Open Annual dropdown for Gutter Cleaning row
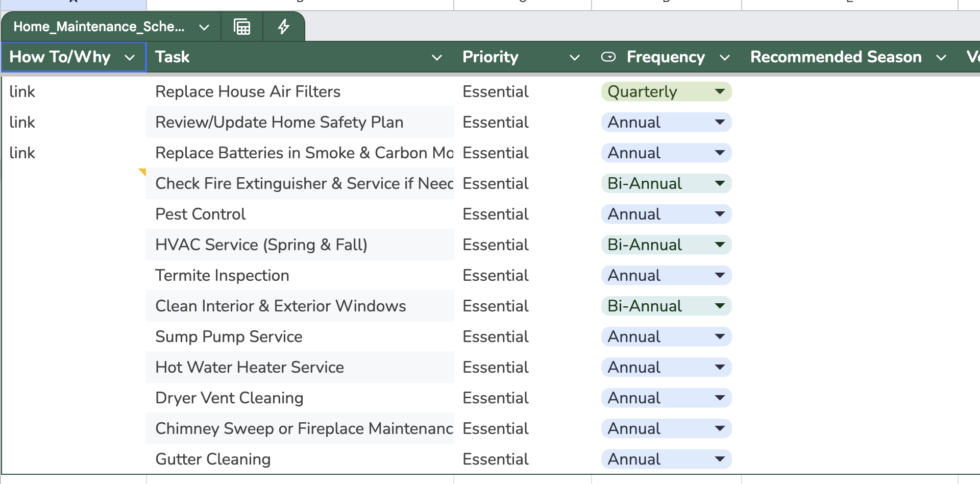This screenshot has height=484, width=980. 720,459
